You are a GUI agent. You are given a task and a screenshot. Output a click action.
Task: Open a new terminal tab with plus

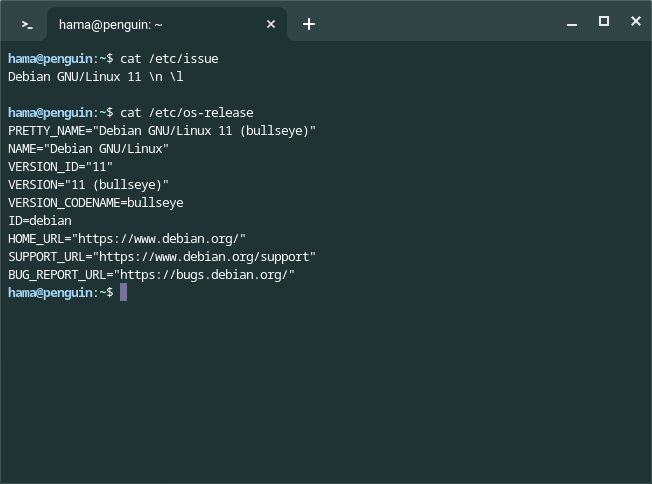pos(309,24)
